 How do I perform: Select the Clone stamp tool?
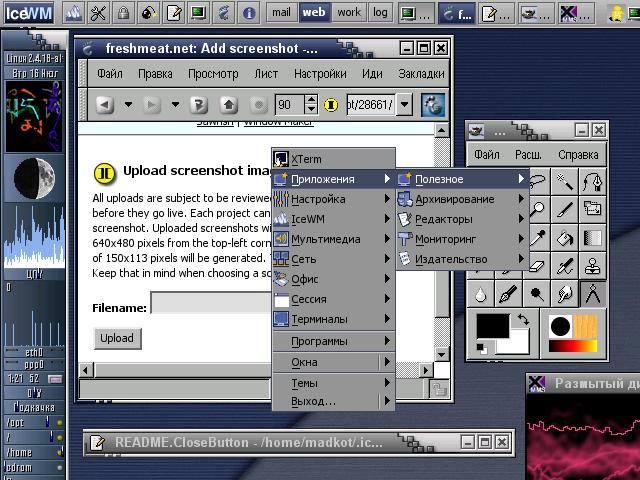pyautogui.click(x=593, y=265)
